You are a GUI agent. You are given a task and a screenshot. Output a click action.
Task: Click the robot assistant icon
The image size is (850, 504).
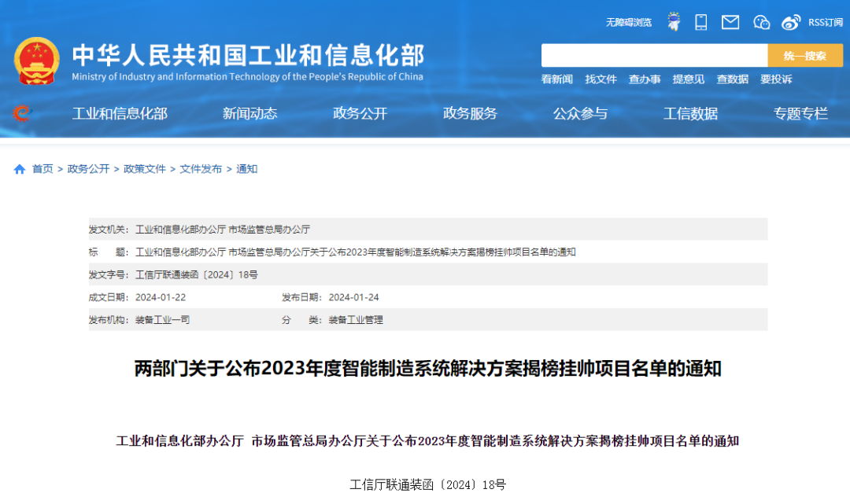pos(673,20)
